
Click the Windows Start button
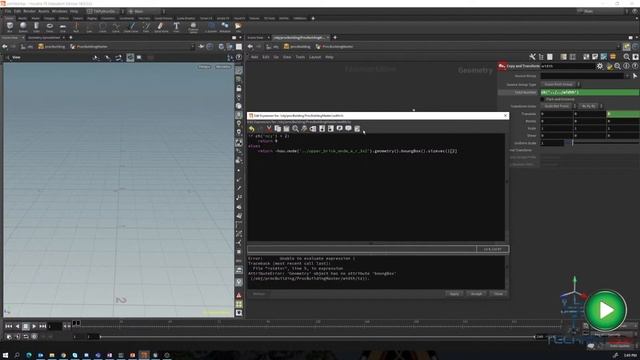tap(6, 355)
